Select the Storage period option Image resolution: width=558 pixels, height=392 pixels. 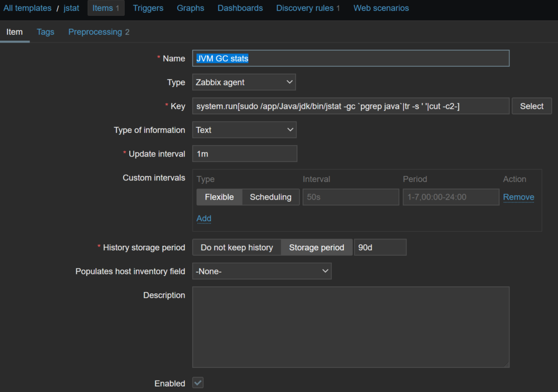pos(316,248)
